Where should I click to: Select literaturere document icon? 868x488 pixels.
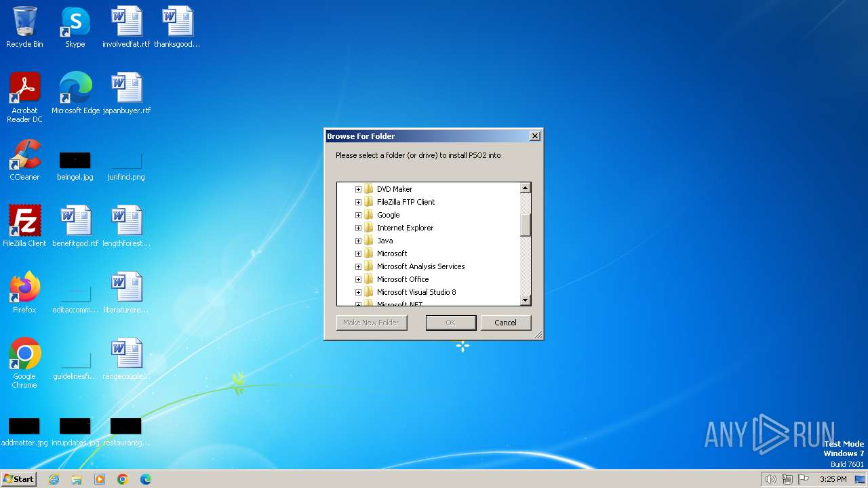pos(126,293)
